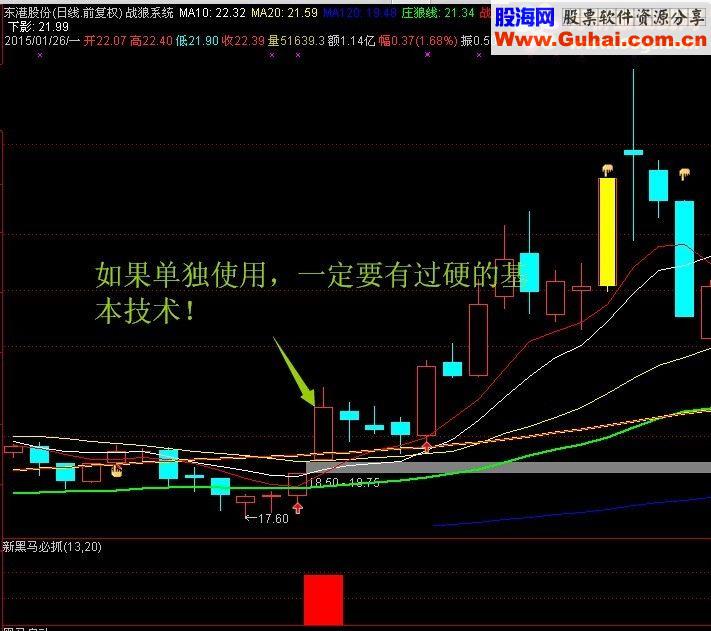Click the leftmost purple x marker

point(40,55)
